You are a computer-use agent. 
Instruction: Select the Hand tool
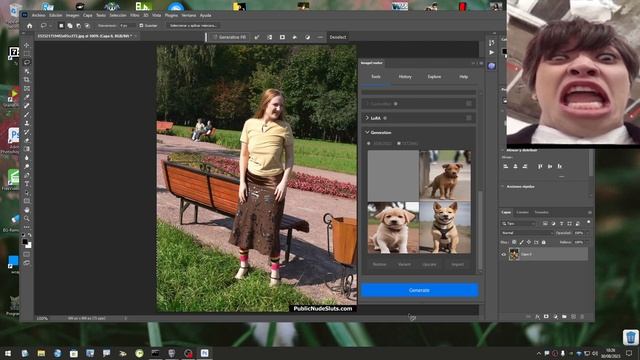pos(27,210)
